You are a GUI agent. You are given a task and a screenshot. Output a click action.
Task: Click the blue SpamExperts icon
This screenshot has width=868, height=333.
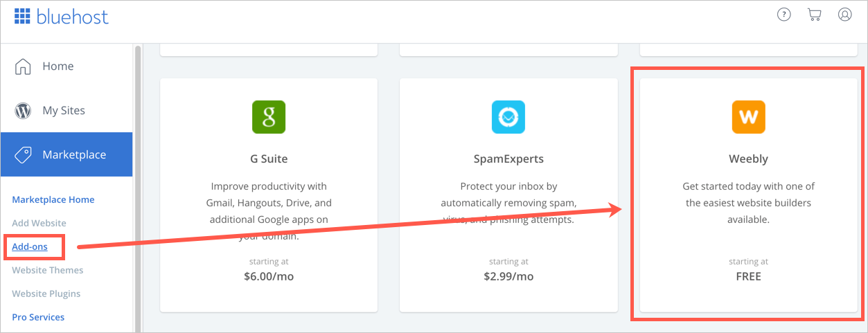(508, 117)
